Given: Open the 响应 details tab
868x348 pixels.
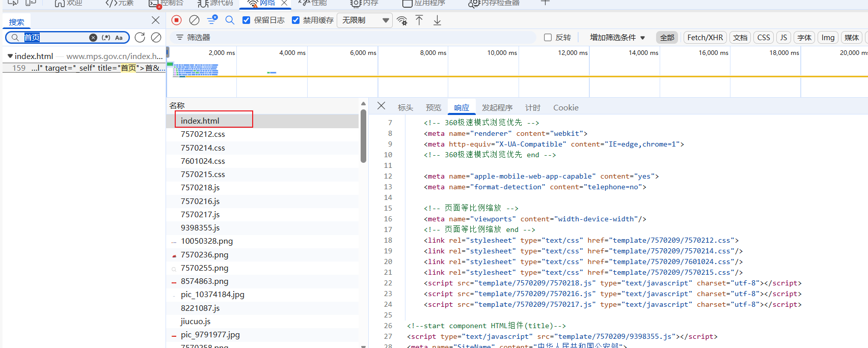Looking at the screenshot, I should (x=462, y=107).
